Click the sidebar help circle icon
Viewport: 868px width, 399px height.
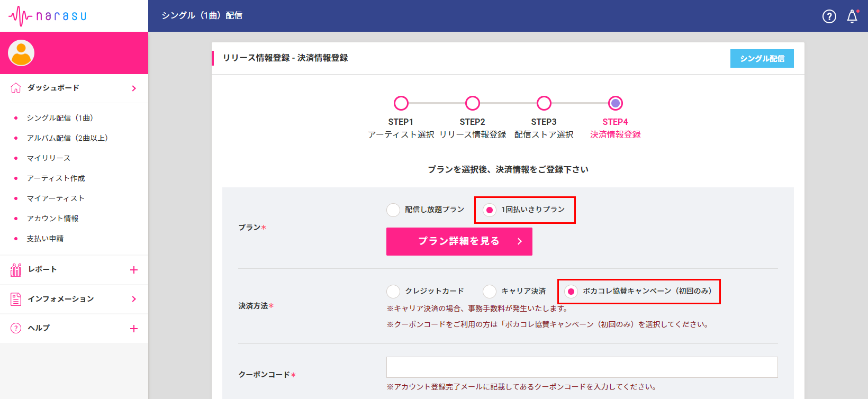16,328
